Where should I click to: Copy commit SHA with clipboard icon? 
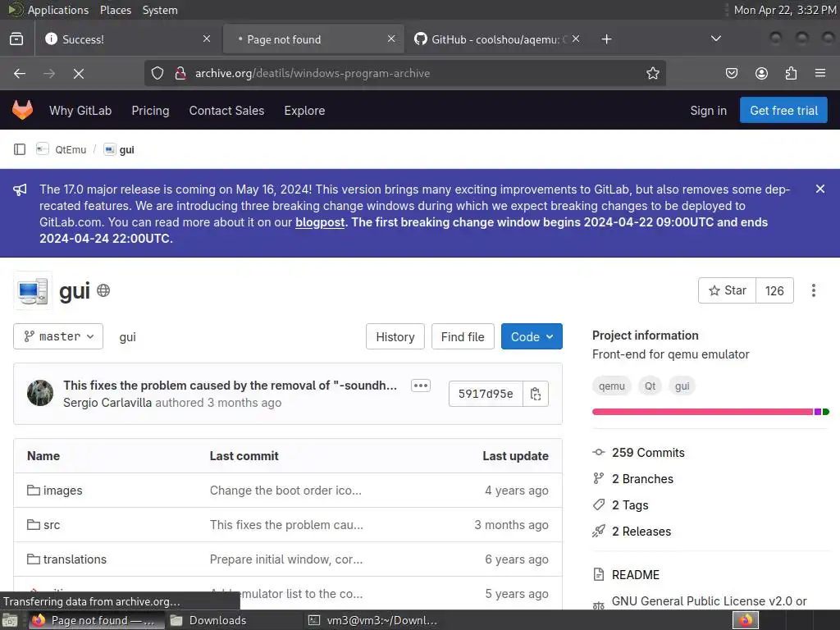pos(535,394)
